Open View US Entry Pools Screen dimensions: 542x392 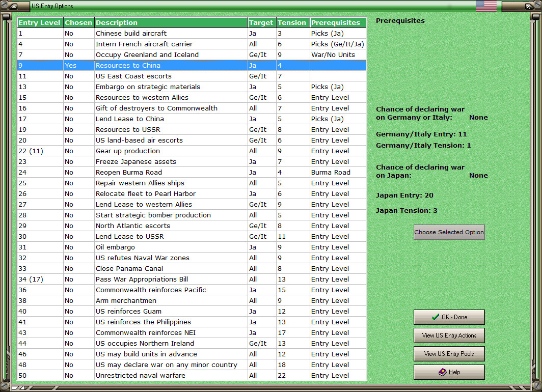tap(449, 354)
